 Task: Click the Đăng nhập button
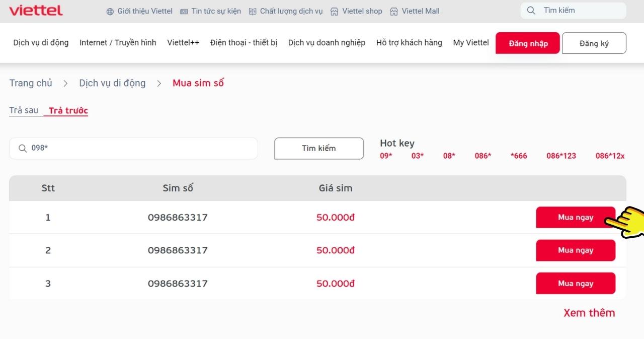tap(528, 43)
